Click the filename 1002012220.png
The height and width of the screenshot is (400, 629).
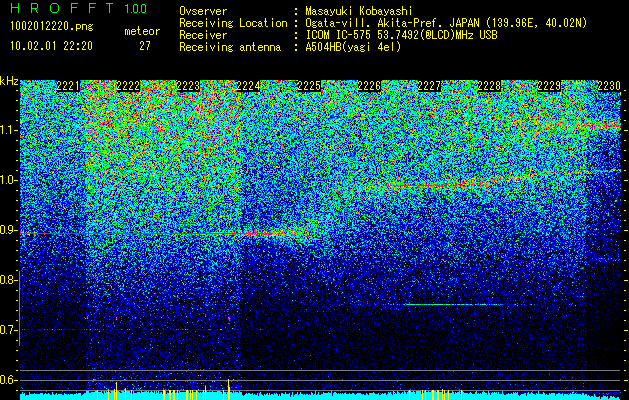(52, 27)
